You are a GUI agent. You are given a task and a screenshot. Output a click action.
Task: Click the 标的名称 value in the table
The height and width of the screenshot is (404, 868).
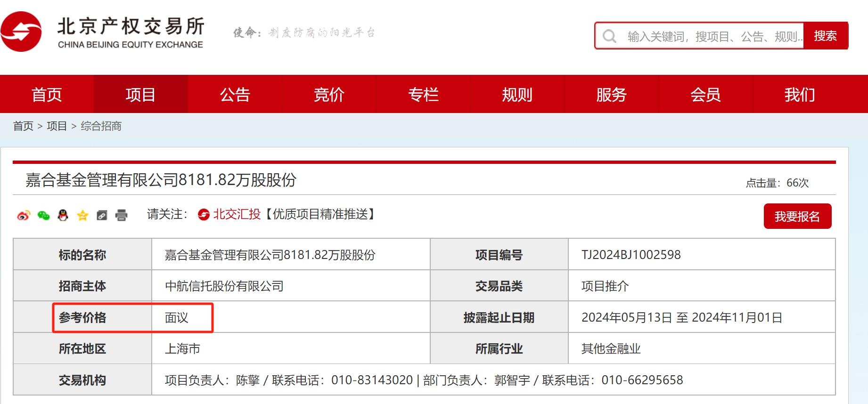[270, 255]
